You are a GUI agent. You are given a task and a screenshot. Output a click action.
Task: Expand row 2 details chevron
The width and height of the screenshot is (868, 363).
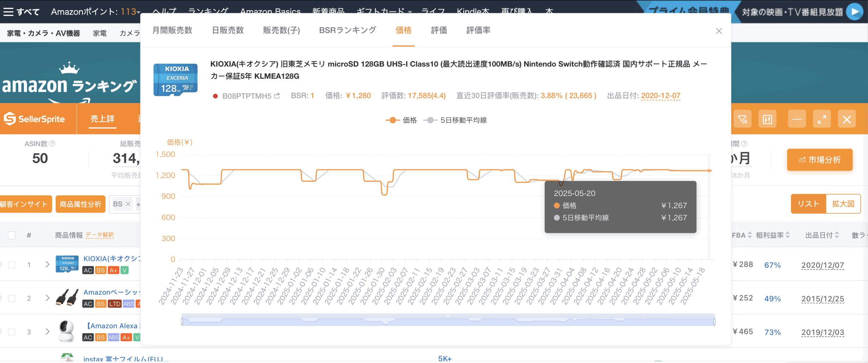(47, 298)
